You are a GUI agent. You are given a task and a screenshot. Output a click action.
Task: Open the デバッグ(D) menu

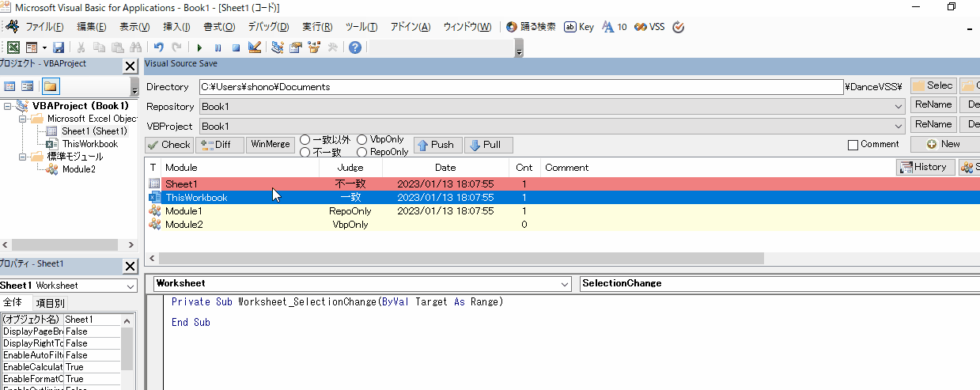point(269,27)
